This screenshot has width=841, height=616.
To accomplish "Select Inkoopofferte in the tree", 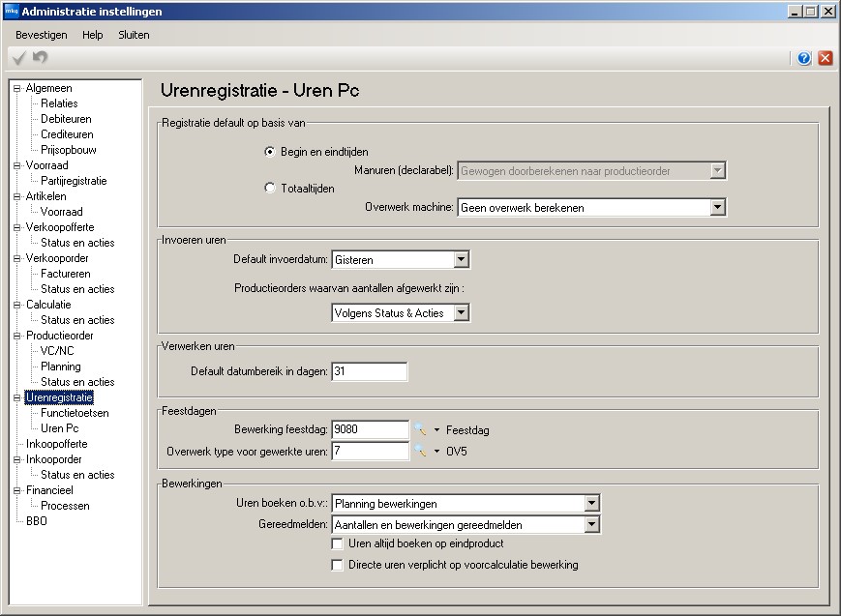I will (56, 445).
